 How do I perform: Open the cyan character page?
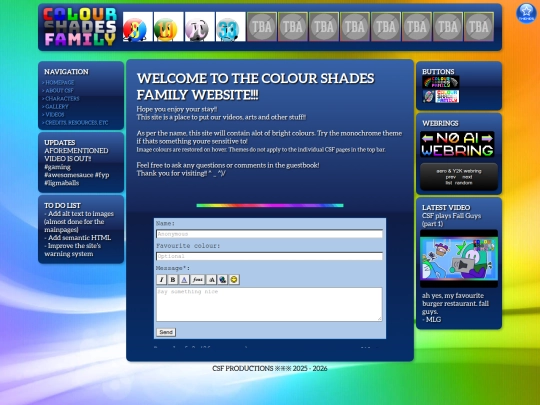click(230, 27)
